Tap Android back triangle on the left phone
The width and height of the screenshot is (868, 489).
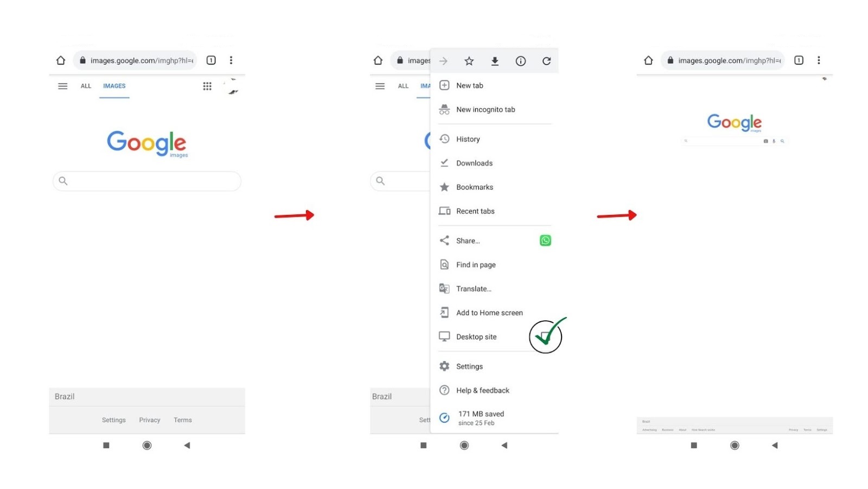click(x=187, y=446)
